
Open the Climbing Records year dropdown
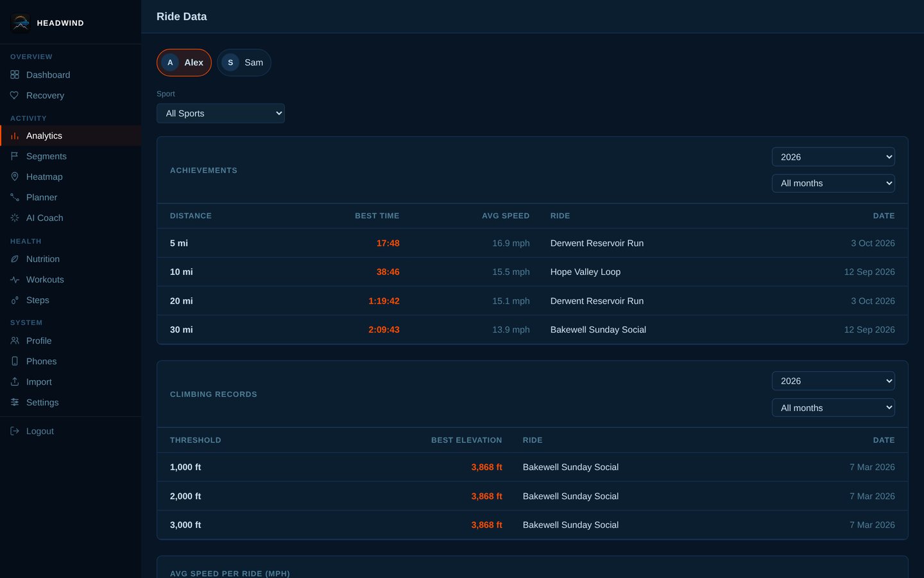(834, 381)
